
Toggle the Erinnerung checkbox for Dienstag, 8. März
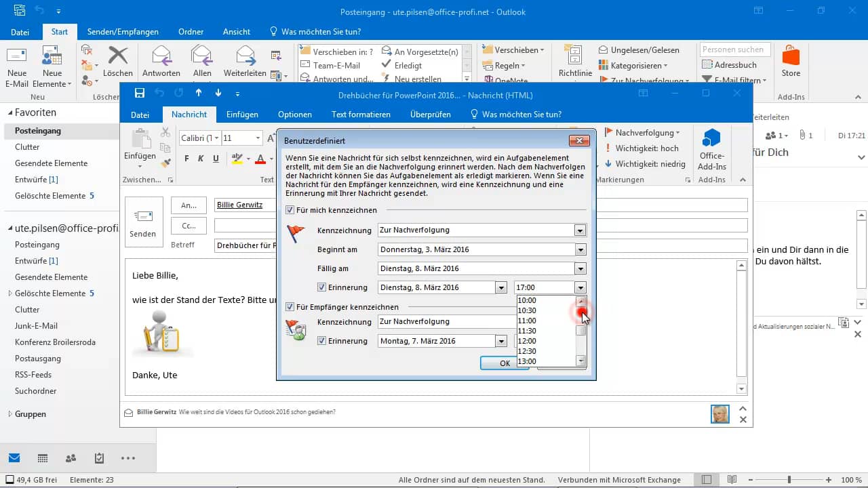[322, 287]
